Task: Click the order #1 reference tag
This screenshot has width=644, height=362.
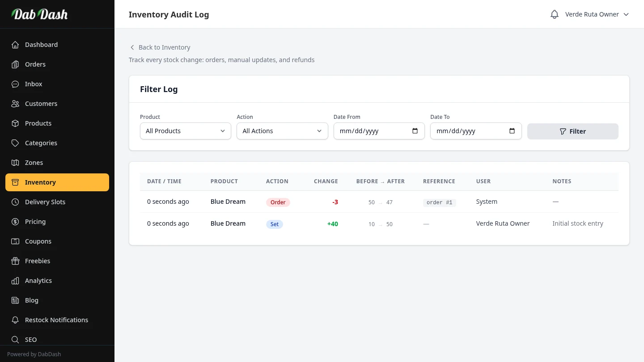Action: (439, 202)
